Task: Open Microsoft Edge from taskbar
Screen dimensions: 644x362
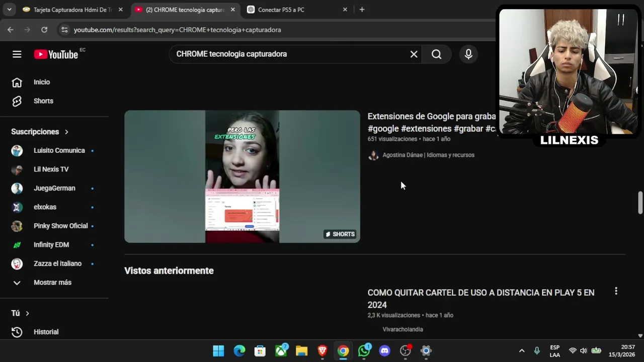Action: (x=239, y=351)
